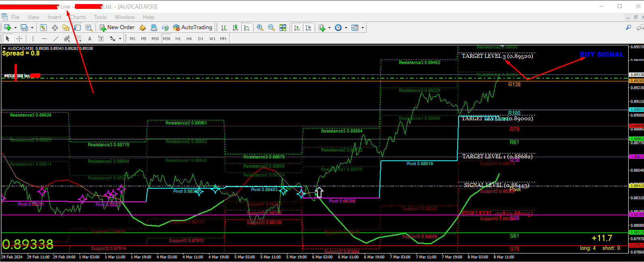Click the zoom out magnifier icon
The width and height of the screenshot is (644, 262).
point(271,28)
